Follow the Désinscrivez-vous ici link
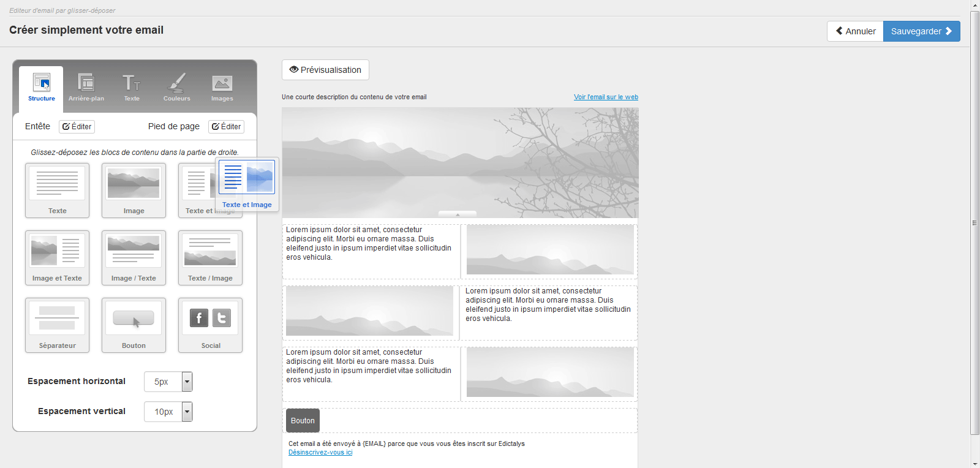 320,453
